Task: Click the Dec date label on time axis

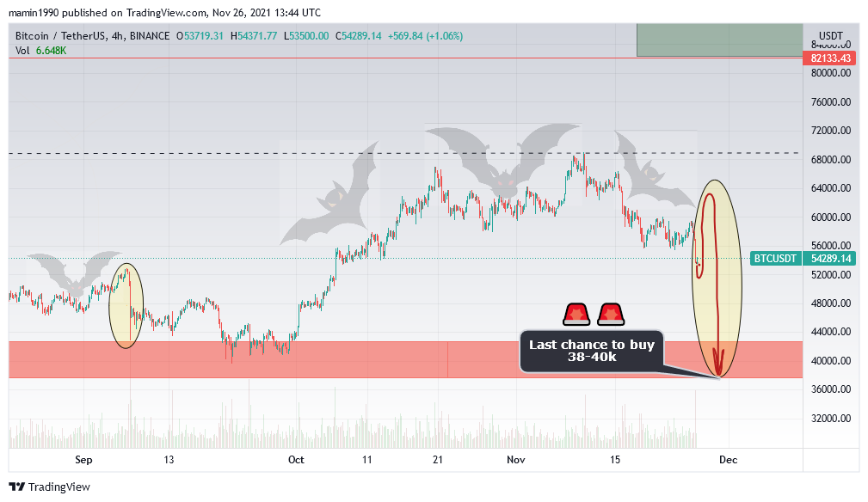Action: (728, 459)
